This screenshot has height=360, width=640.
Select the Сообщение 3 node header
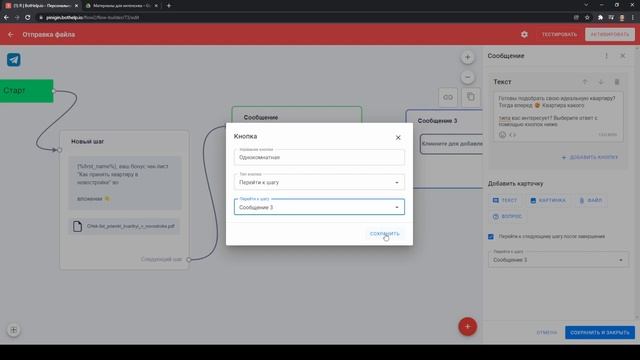(437, 121)
